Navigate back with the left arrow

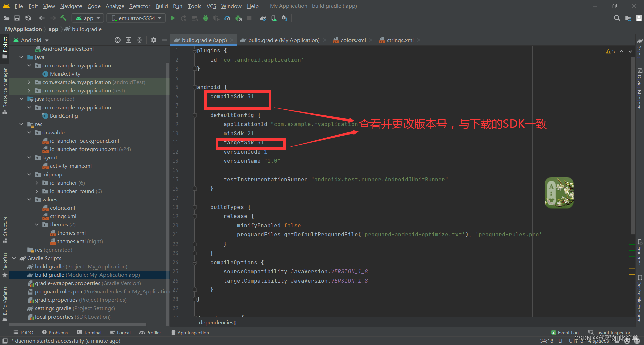[42, 18]
